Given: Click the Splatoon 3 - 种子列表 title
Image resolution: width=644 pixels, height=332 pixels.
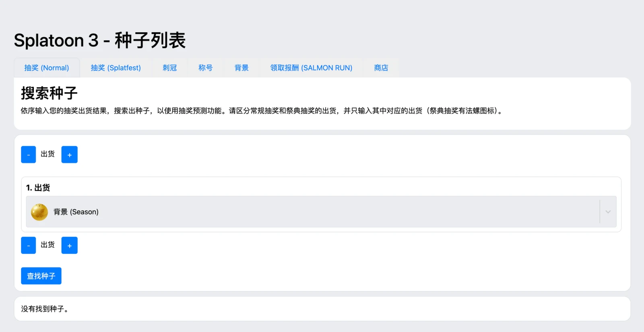Looking at the screenshot, I should tap(100, 40).
